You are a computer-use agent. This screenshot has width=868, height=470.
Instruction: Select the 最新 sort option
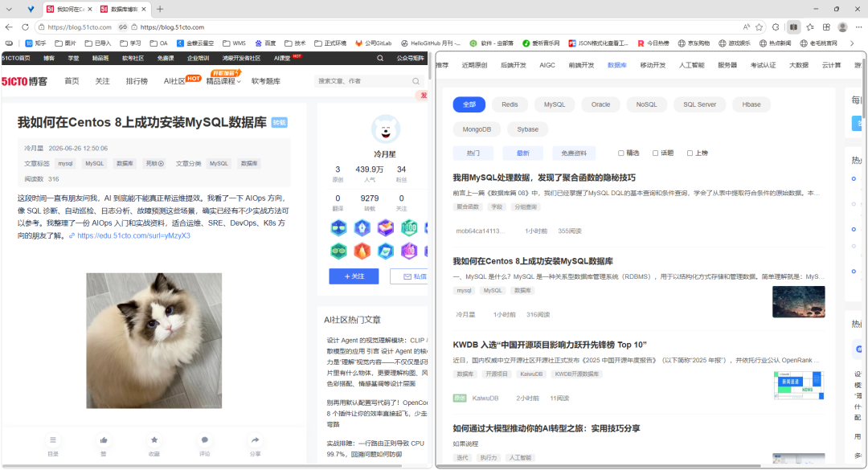[523, 153]
